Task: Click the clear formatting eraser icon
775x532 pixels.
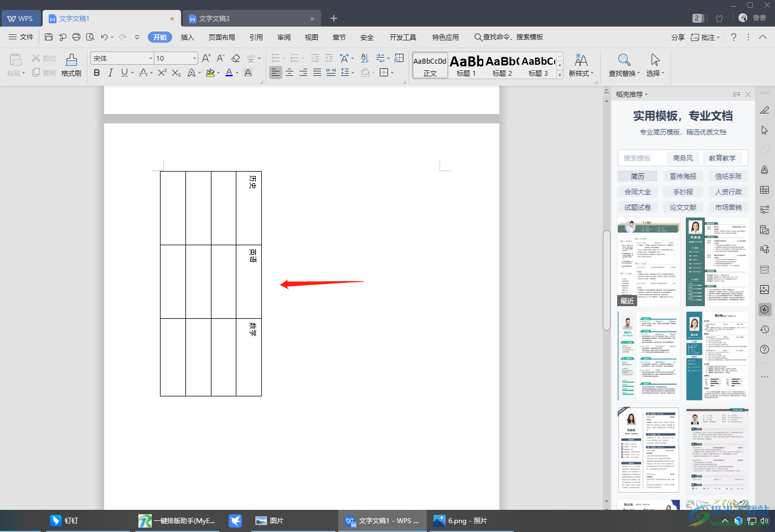Action: click(235, 58)
